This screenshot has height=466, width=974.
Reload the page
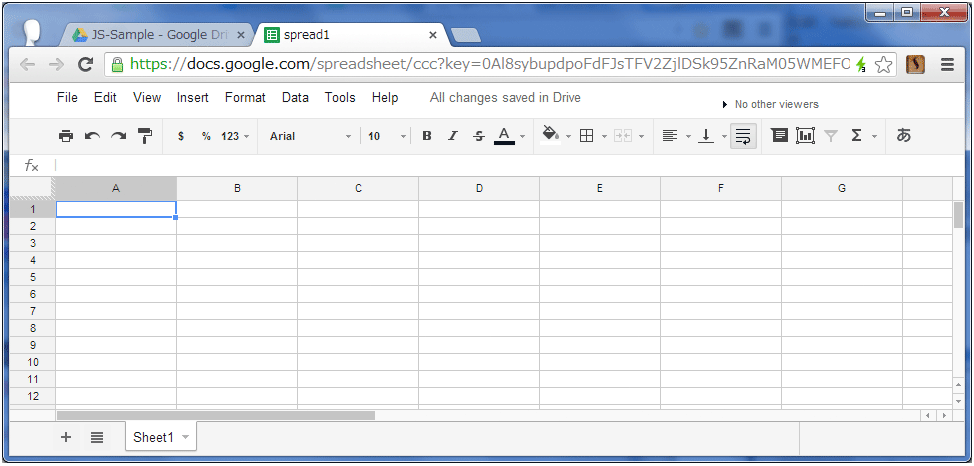coord(85,64)
